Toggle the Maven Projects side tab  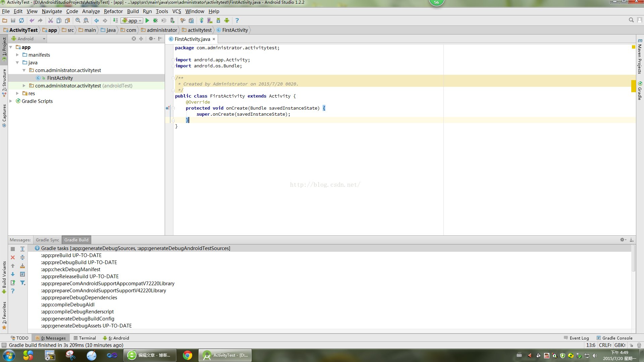[x=640, y=56]
